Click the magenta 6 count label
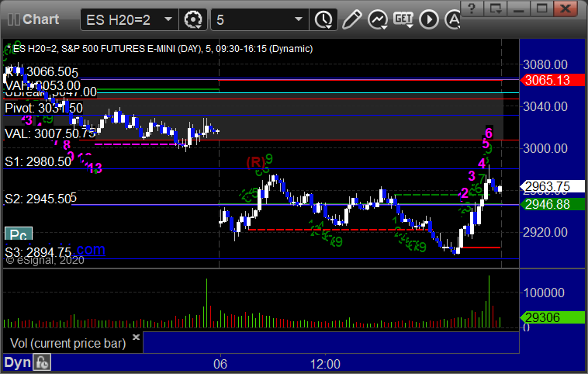 tap(489, 133)
